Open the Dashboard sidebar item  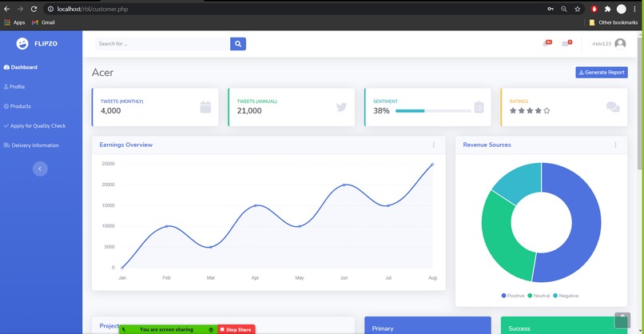pos(21,67)
